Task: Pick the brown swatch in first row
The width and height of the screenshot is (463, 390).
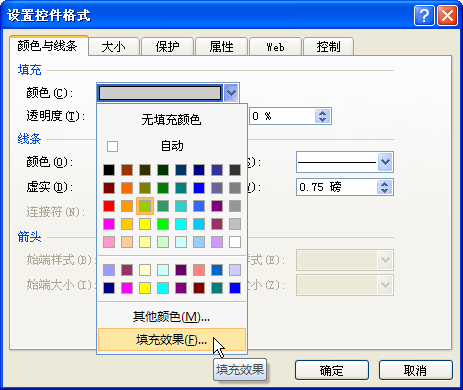Action: coord(127,170)
